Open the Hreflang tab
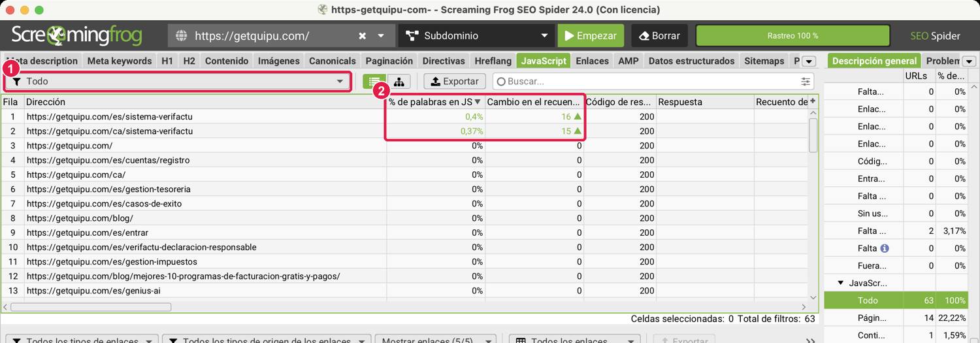Image resolution: width=980 pixels, height=343 pixels. [x=493, y=61]
